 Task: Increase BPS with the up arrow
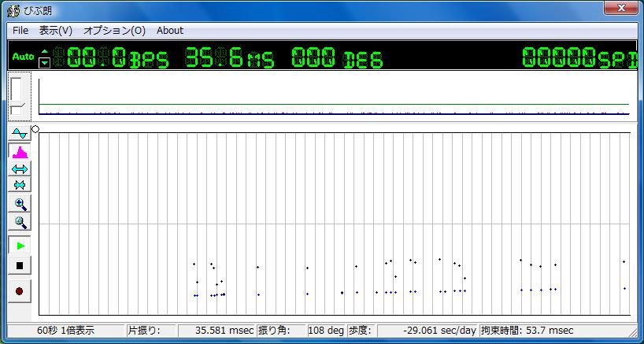pyautogui.click(x=45, y=52)
